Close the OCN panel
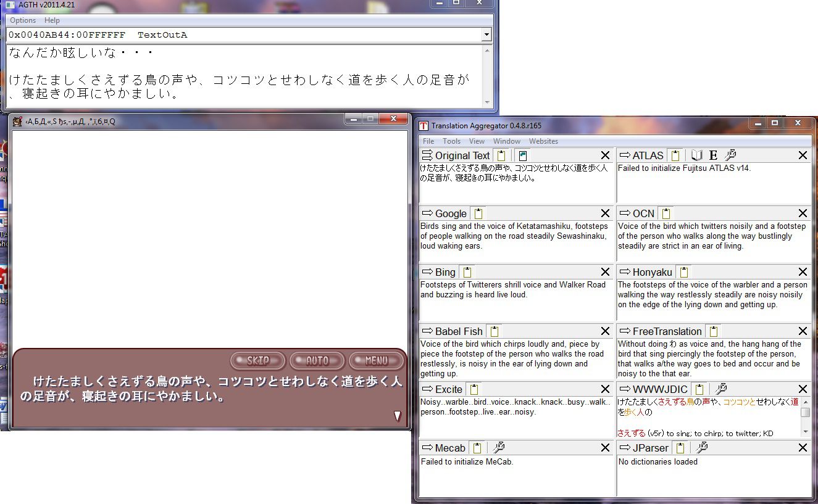 tap(803, 213)
